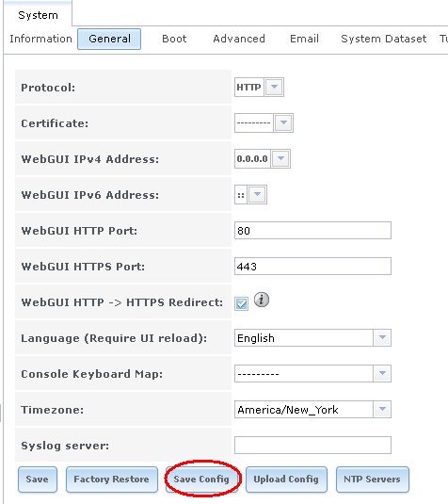Open the System Dataset tab

(x=384, y=39)
